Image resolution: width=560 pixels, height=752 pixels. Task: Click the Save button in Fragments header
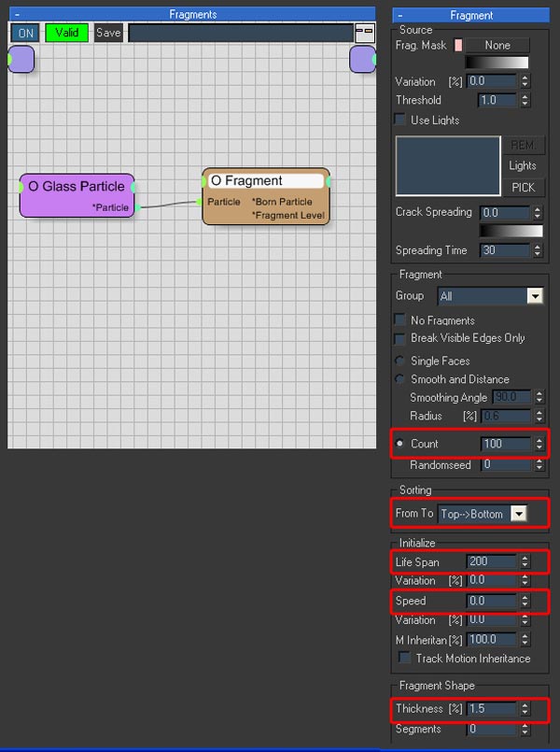point(108,33)
